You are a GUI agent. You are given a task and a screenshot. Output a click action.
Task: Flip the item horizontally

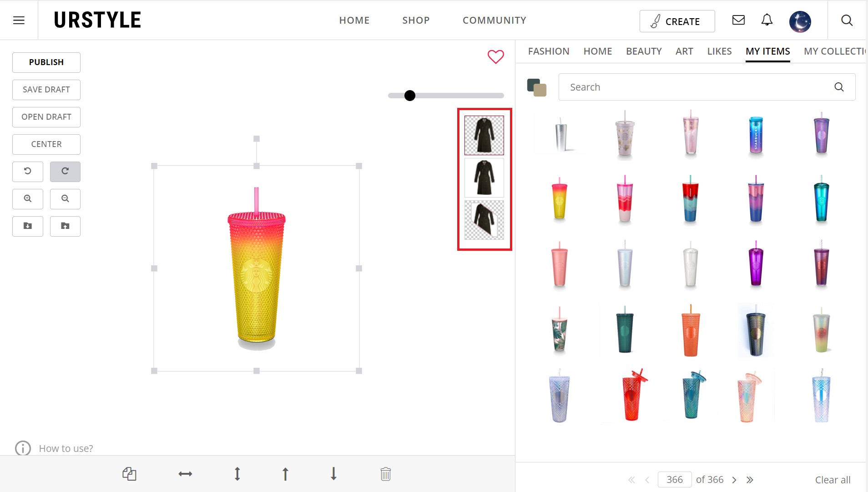(185, 474)
